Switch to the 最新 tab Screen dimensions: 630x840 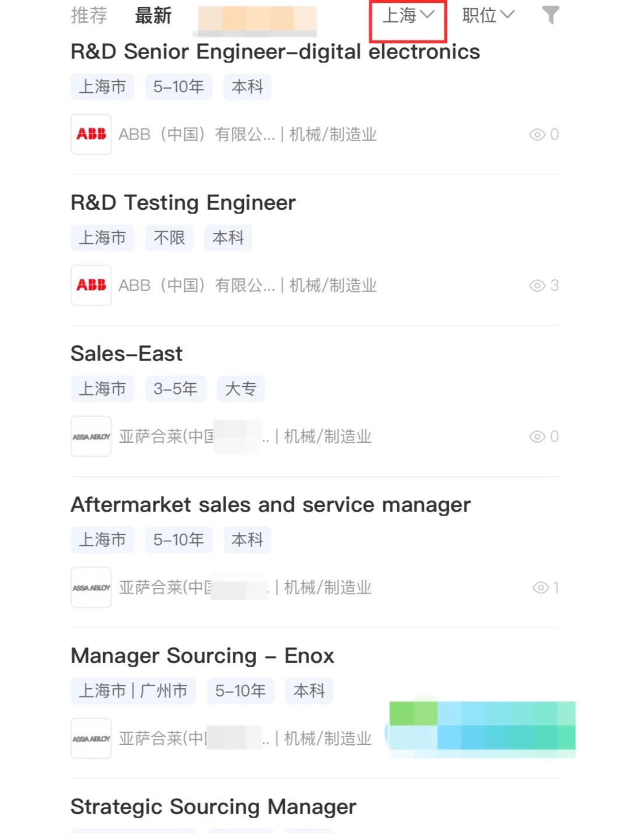tap(153, 15)
